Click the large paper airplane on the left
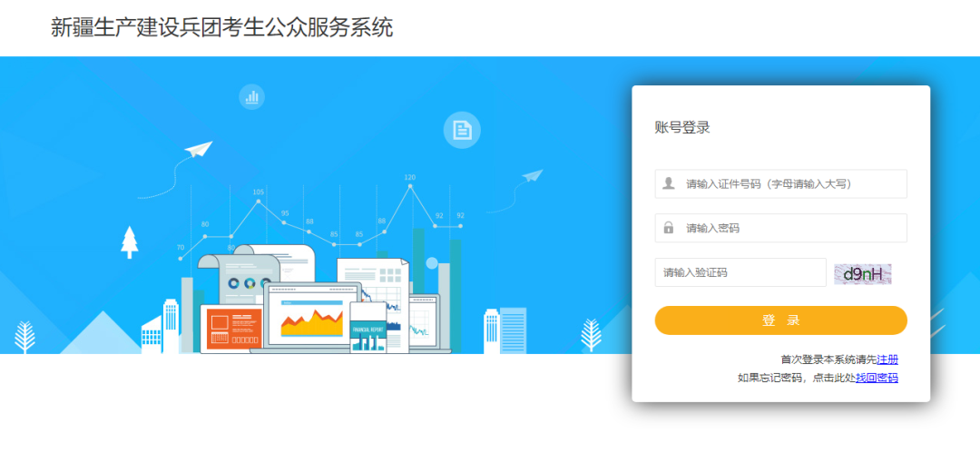Screen dimensions: 980x473 point(198,149)
